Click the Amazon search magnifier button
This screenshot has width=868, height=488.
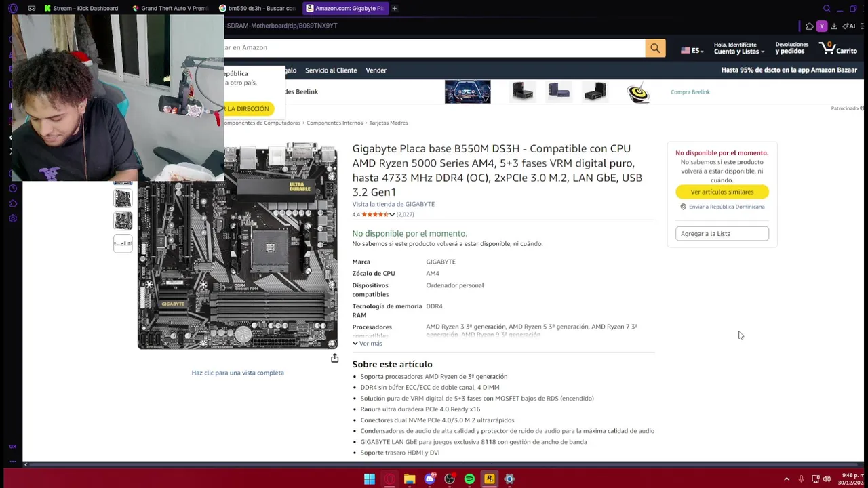pyautogui.click(x=655, y=48)
